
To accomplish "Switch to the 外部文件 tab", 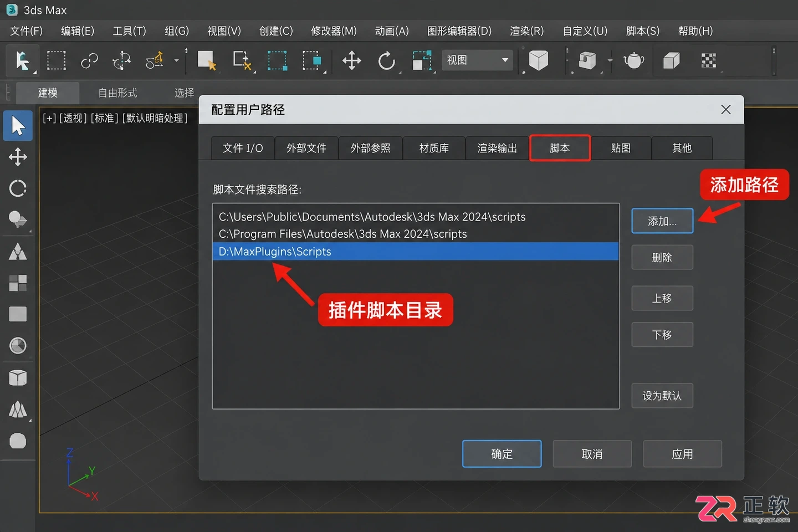I will (306, 148).
